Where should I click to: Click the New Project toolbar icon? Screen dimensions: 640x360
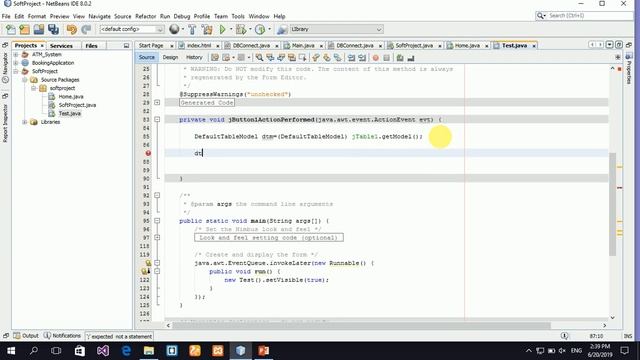(24, 29)
